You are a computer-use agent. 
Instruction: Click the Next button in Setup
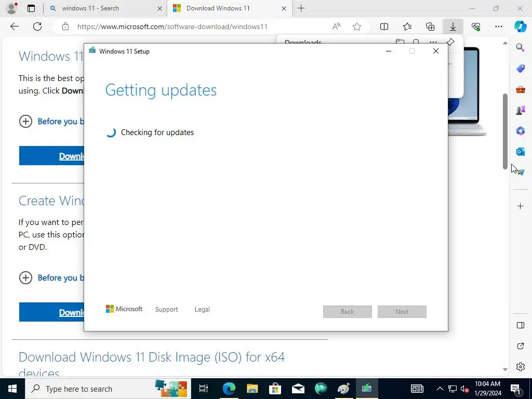coord(402,312)
